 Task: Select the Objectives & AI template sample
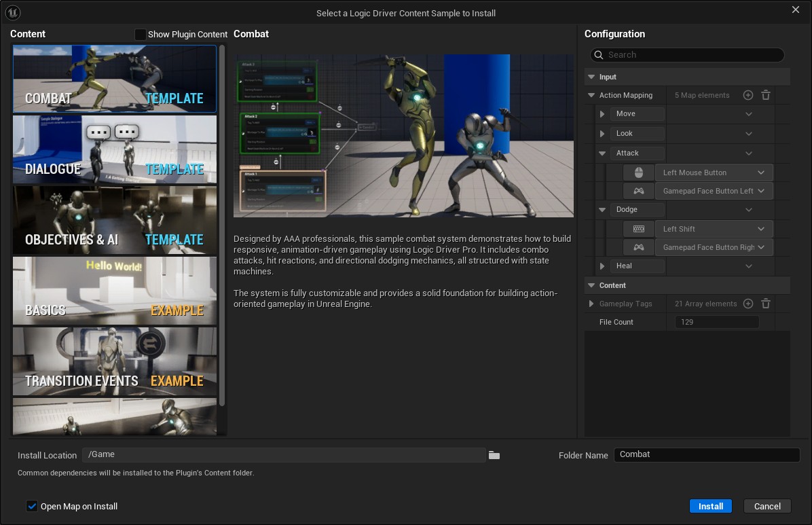(114, 220)
